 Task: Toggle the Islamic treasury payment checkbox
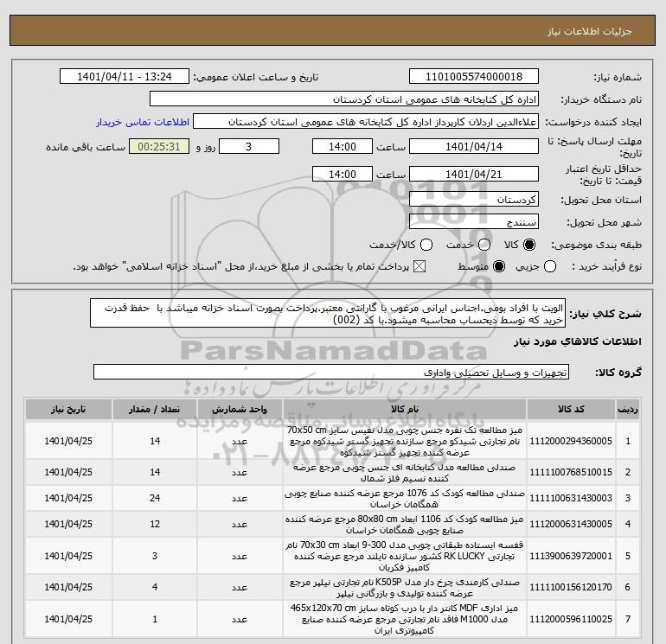(419, 266)
